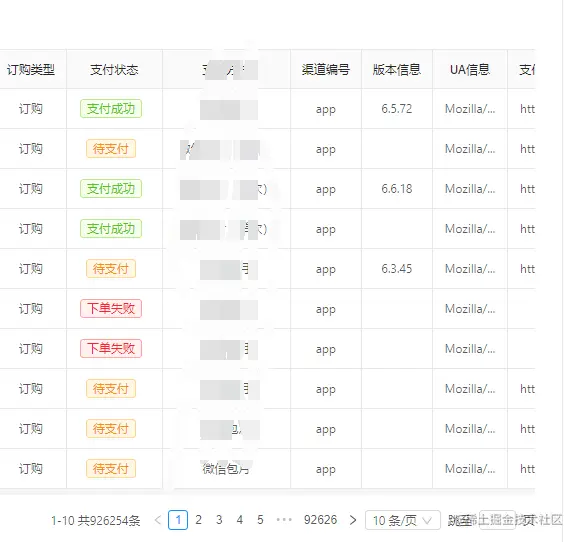
Task: Click first 下单失败 status tag
Action: click(x=111, y=309)
